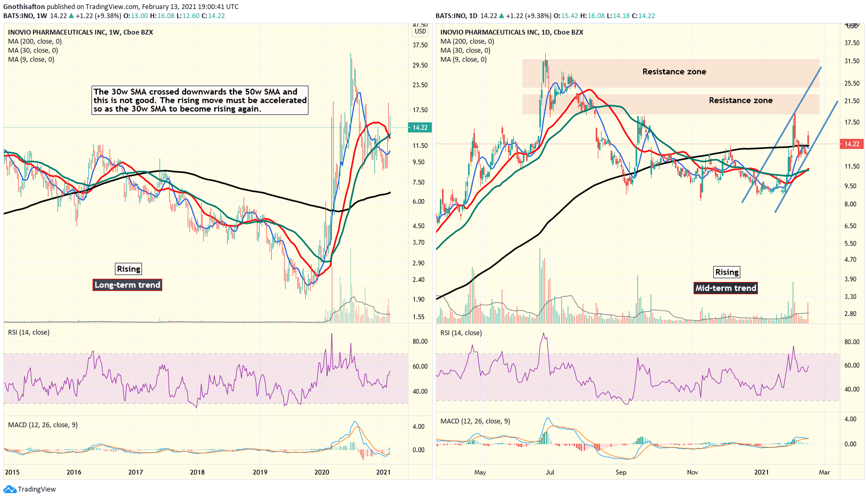Click the 6.50 price level on daily axis

click(850, 226)
